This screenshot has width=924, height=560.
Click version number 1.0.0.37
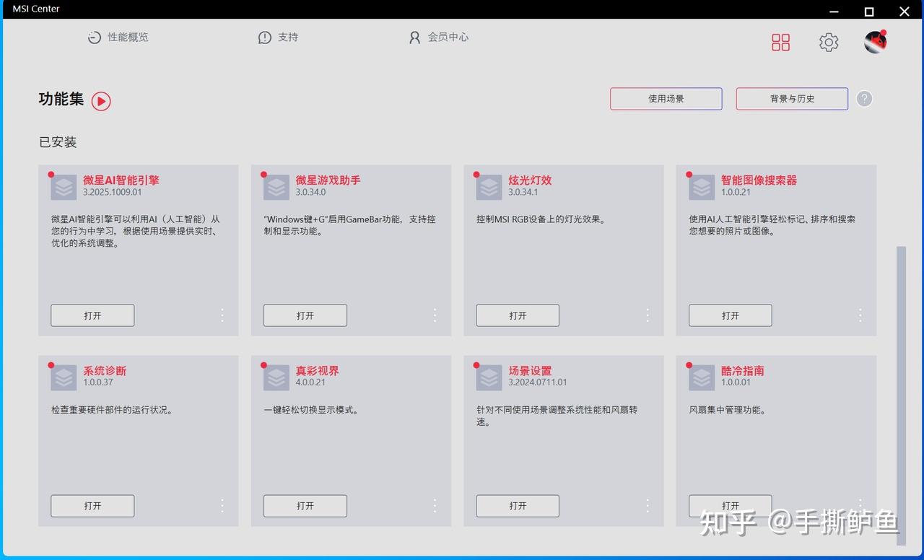[x=98, y=383]
